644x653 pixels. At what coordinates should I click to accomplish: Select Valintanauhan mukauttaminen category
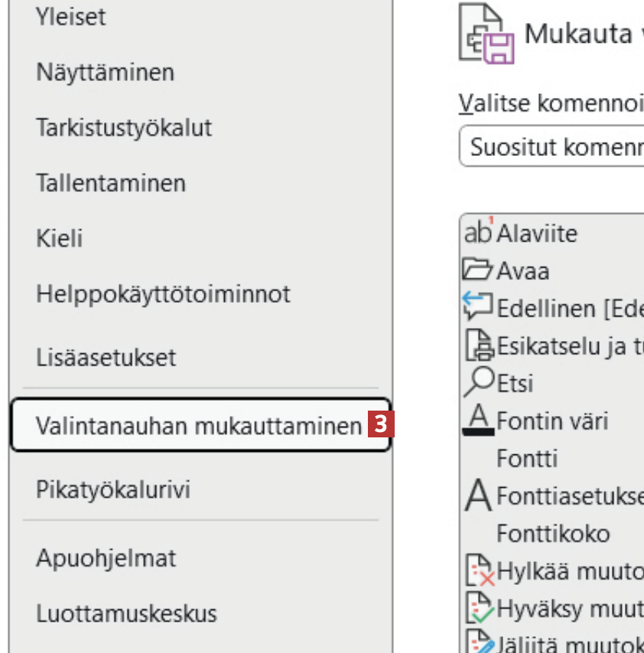pos(199,426)
